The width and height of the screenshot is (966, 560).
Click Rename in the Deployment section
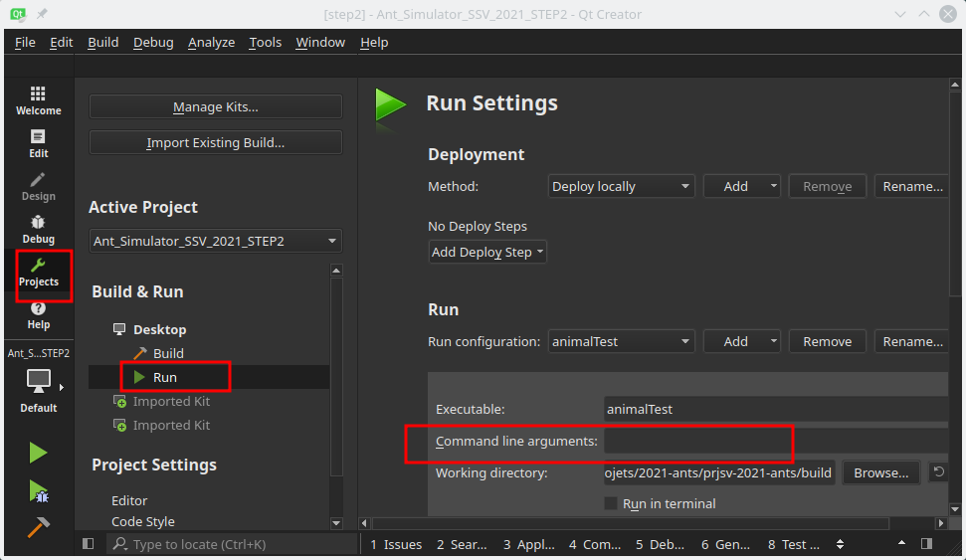tap(912, 186)
